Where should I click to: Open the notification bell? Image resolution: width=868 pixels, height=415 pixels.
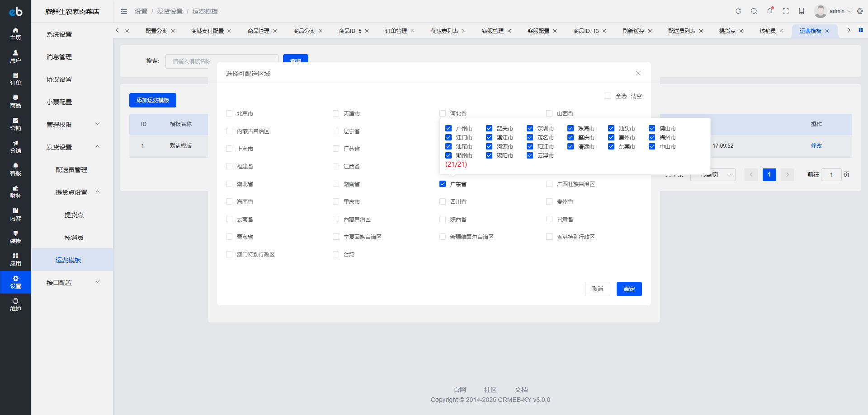(770, 11)
